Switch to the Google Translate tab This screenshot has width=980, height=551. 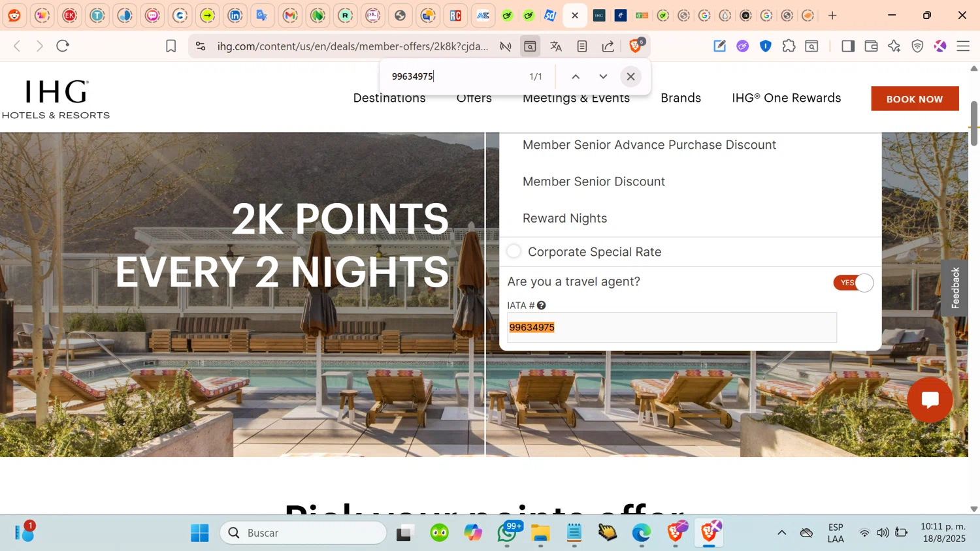(x=263, y=15)
